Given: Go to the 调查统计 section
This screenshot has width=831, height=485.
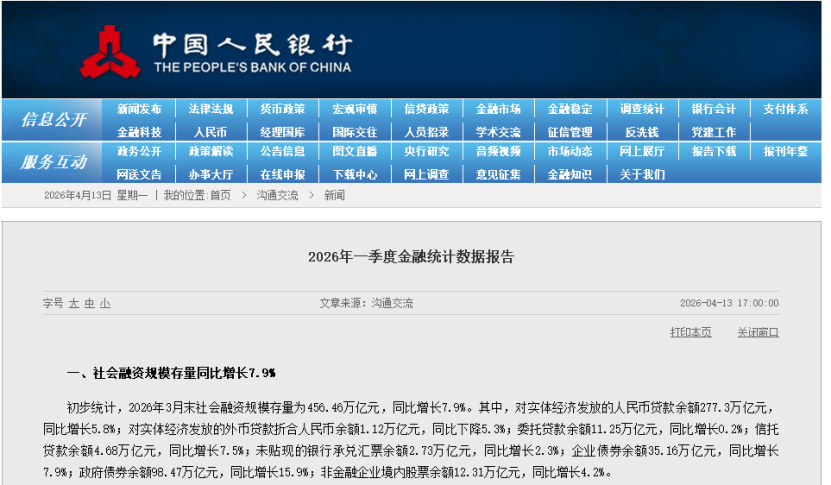Looking at the screenshot, I should (642, 109).
